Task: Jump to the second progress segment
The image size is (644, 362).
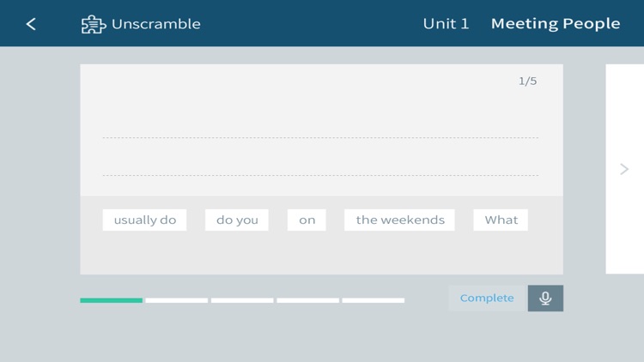Action: pos(177,300)
